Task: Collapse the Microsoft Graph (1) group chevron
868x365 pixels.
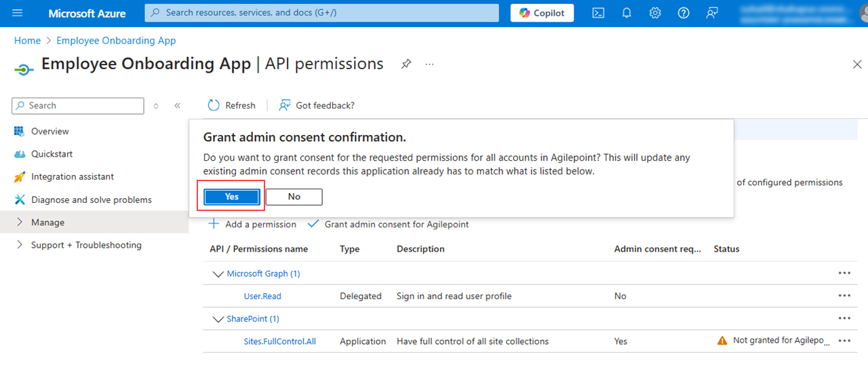Action: click(x=218, y=274)
